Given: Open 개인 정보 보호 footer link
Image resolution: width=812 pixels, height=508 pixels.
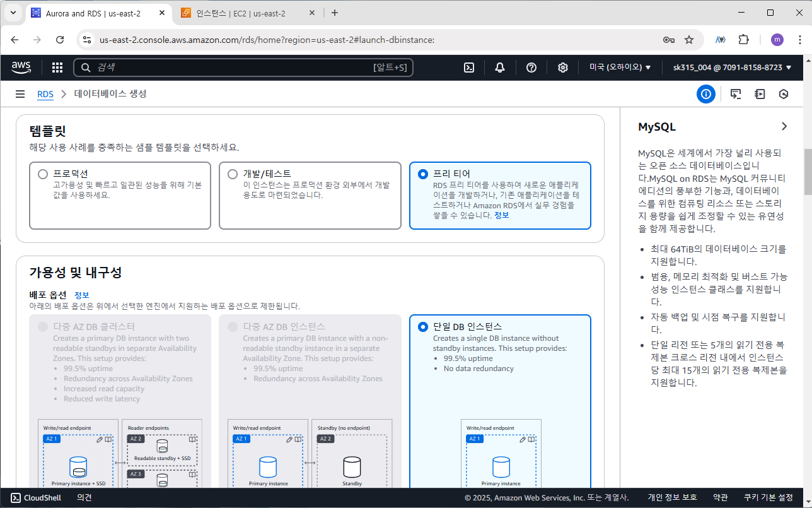Looking at the screenshot, I should 672,498.
